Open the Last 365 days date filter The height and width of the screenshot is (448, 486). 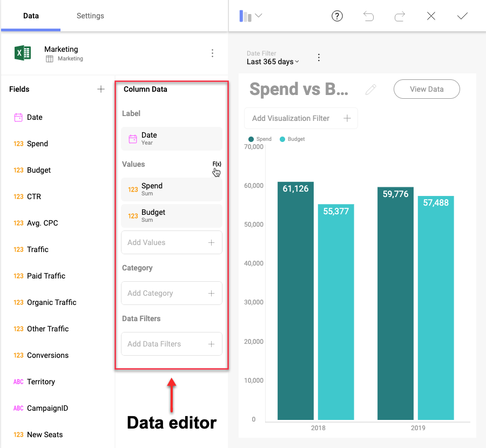point(273,62)
